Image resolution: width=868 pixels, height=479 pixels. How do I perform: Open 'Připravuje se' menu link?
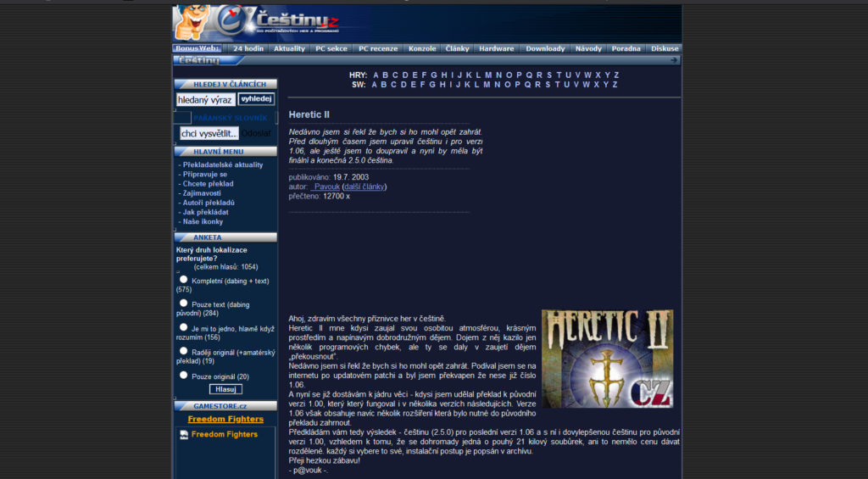[205, 175]
